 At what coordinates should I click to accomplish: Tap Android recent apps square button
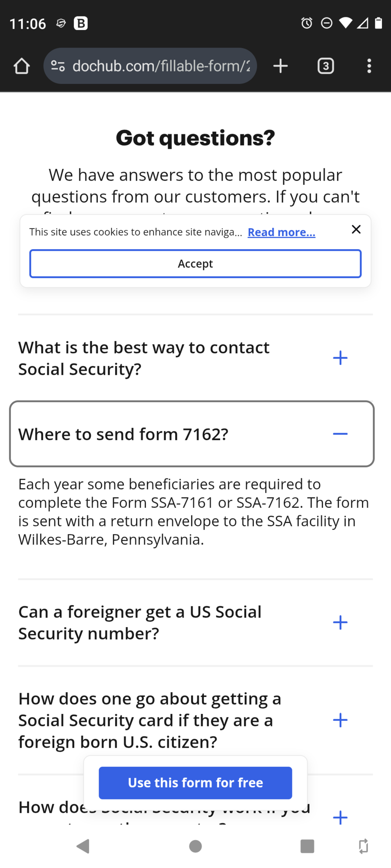point(308,846)
